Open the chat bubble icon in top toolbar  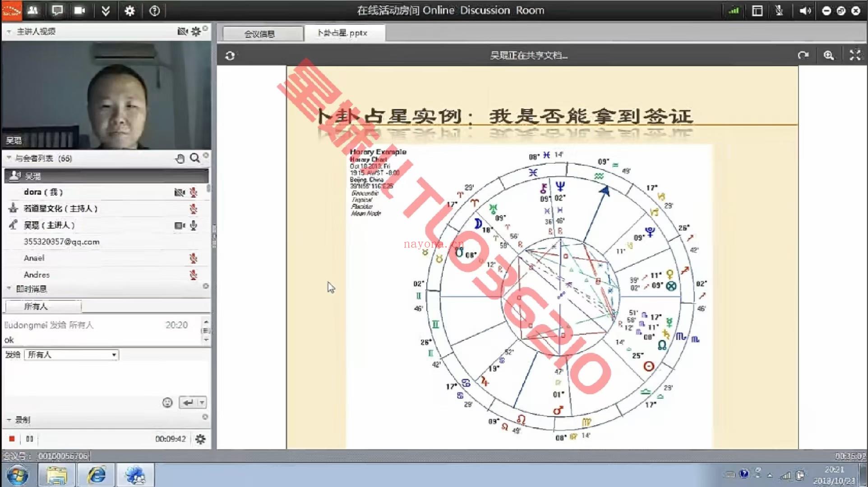(57, 10)
